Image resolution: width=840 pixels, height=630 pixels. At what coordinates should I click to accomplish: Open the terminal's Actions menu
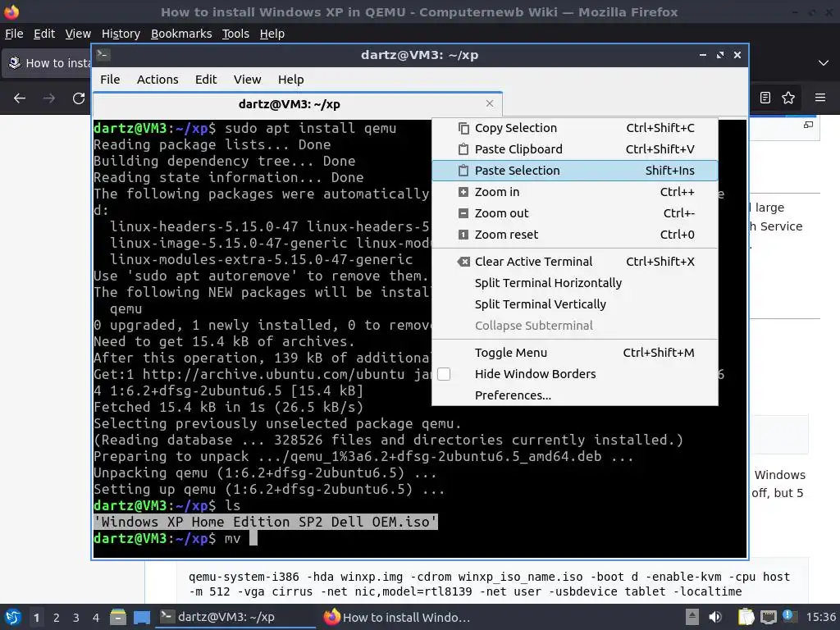coord(157,80)
